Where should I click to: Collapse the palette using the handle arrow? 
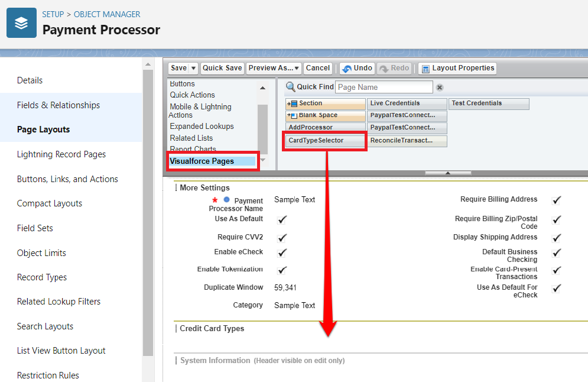[447, 173]
